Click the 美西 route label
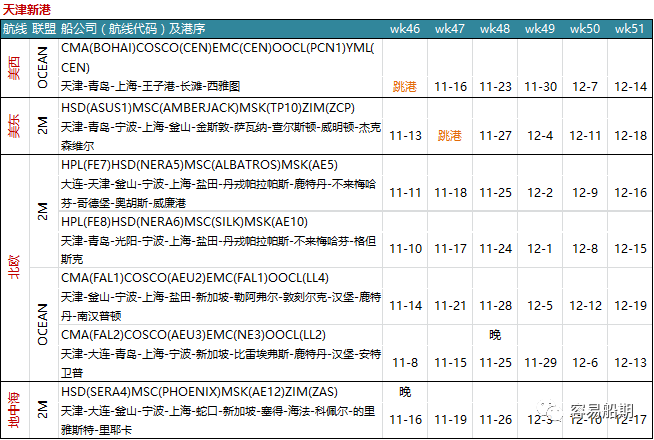 pyautogui.click(x=15, y=68)
